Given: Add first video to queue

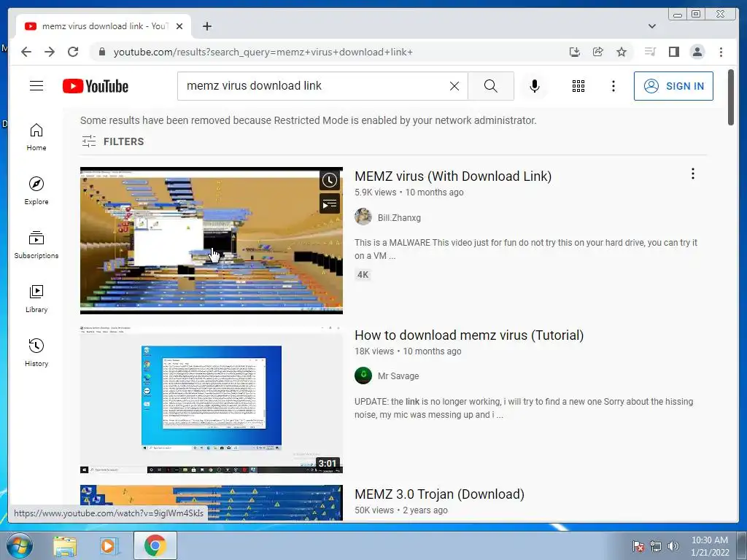Looking at the screenshot, I should click(x=329, y=204).
